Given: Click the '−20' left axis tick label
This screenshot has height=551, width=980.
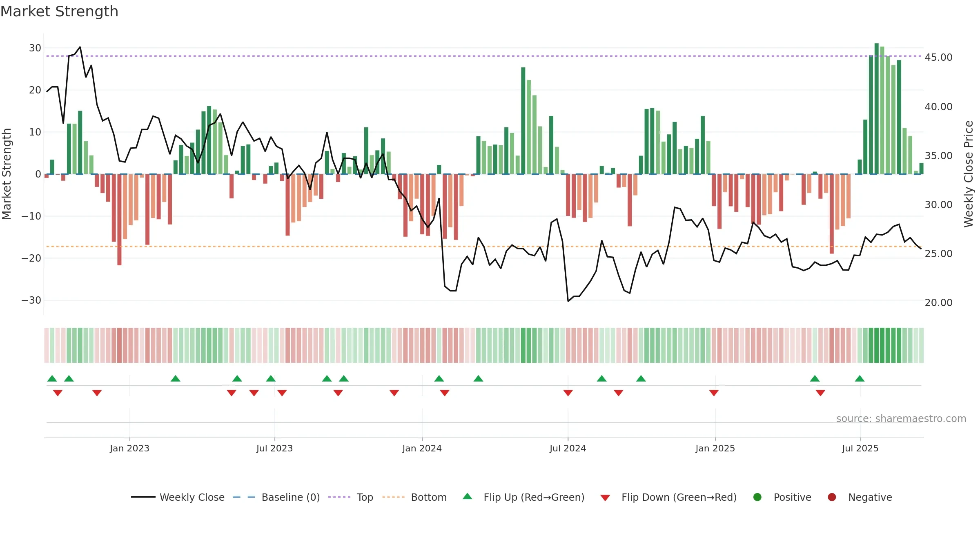Looking at the screenshot, I should tap(31, 258).
